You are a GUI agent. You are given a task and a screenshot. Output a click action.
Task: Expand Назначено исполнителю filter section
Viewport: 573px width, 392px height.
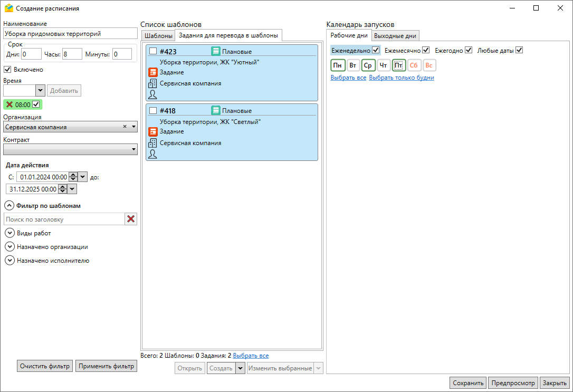tap(9, 260)
